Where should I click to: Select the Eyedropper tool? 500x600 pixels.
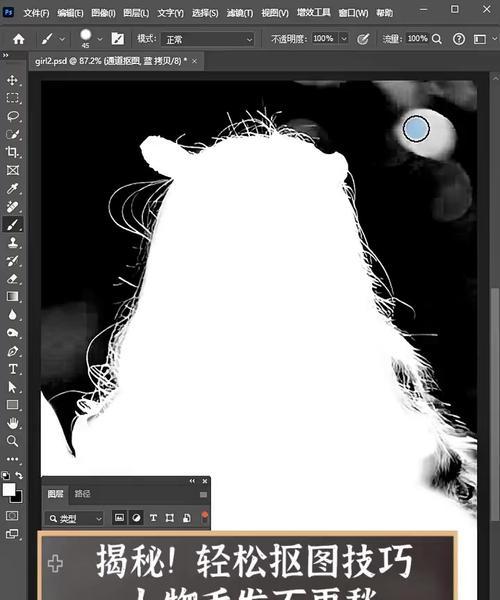coord(12,188)
